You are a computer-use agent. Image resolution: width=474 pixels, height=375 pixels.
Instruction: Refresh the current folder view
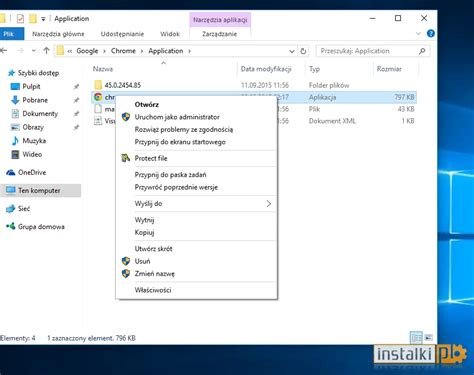click(x=303, y=51)
